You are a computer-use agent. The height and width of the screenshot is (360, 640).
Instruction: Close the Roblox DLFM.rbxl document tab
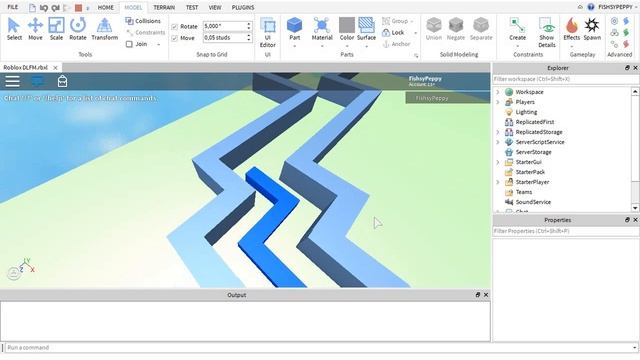click(x=56, y=68)
